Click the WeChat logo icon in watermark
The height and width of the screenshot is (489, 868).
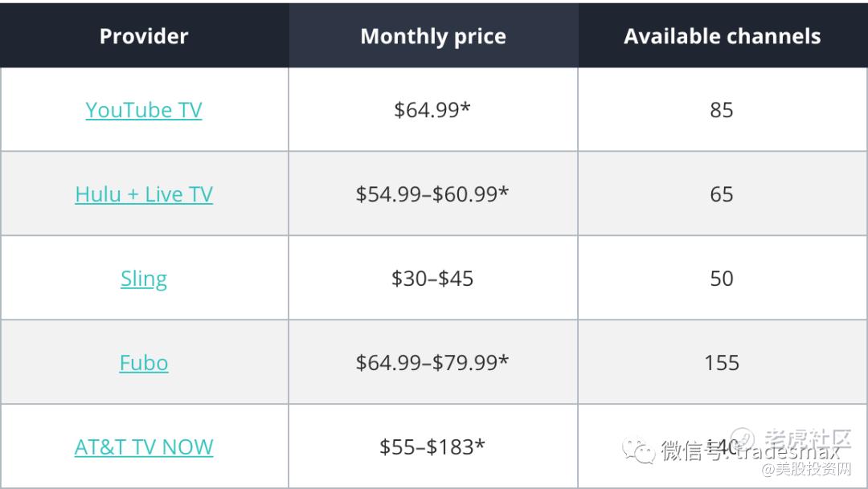(642, 451)
